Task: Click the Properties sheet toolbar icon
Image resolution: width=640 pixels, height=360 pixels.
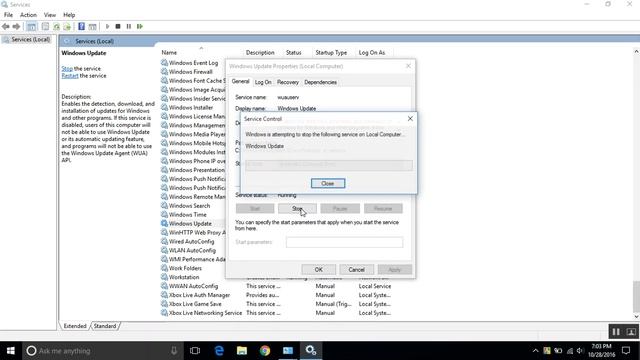Action: coord(45,27)
